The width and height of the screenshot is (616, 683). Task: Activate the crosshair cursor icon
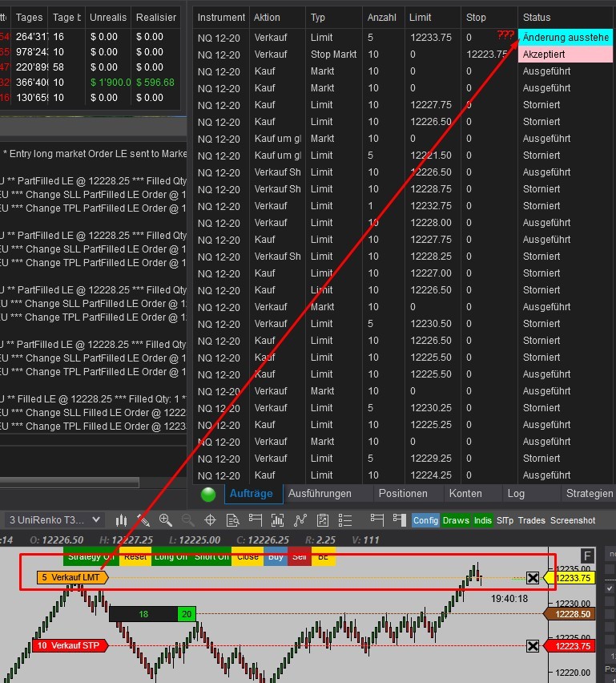pos(210,520)
